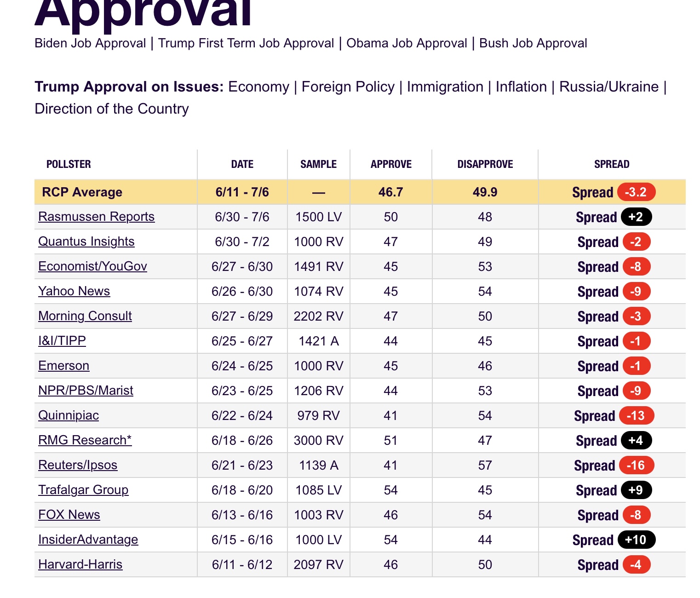Click the -3 Morning Consult spread badge

coord(636,316)
